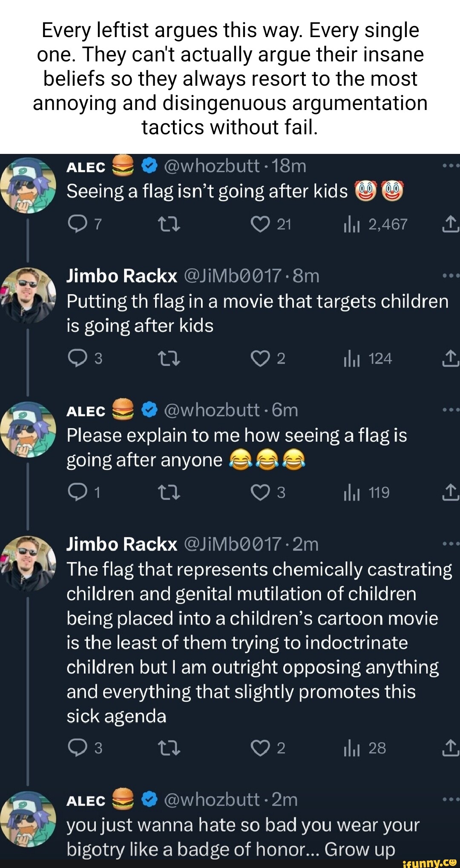Screen dimensions: 460x868
Task: Reply to Alec's first flag tweet
Action: (77, 224)
